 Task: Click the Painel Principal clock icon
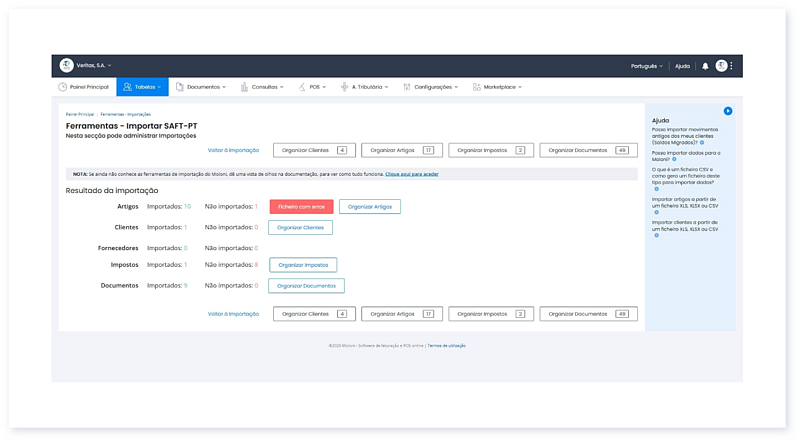[x=63, y=87]
